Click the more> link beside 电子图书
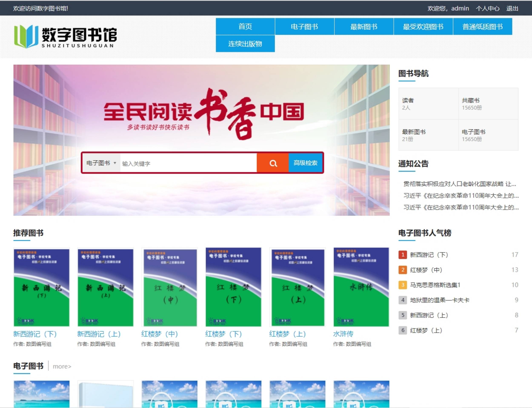 click(62, 366)
